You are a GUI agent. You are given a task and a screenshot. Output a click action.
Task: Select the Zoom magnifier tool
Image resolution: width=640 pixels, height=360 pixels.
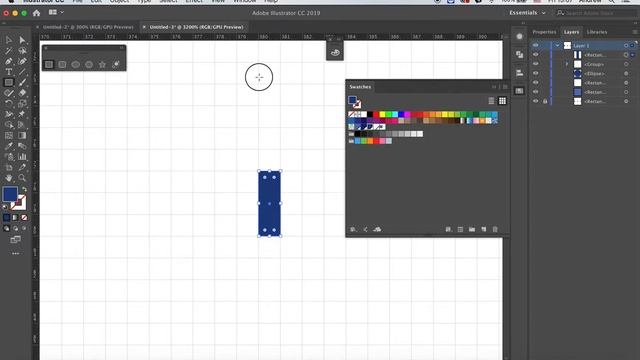click(x=22, y=178)
